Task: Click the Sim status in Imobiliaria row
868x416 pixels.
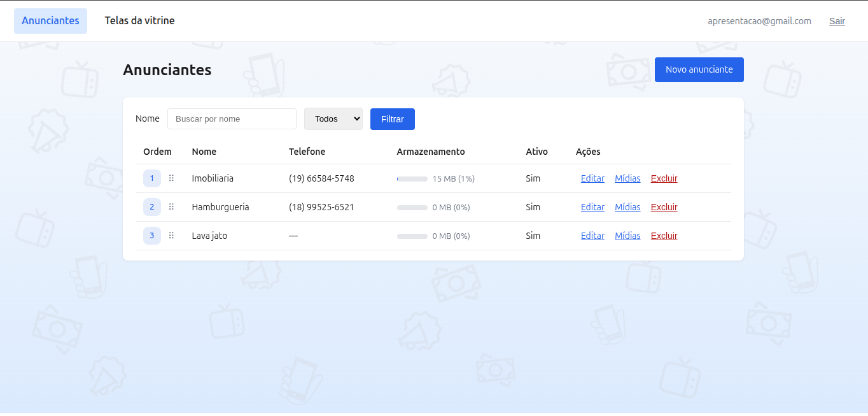Action: (533, 178)
